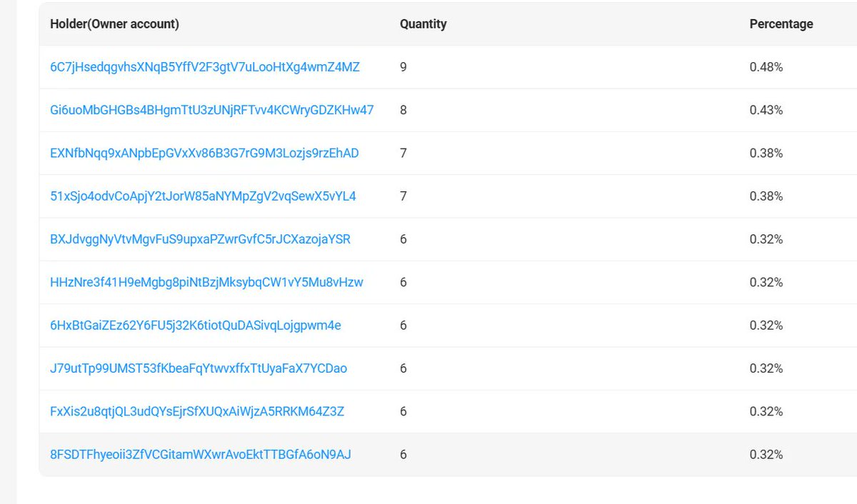This screenshot has height=504, width=857.
Task: Select quantity 9 in the 6C7jHsed row
Action: tap(404, 67)
